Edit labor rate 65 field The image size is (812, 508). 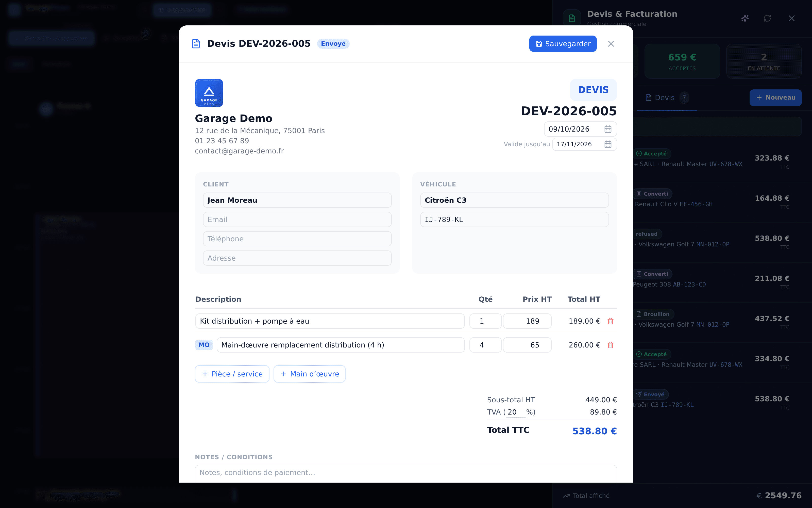tap(527, 345)
